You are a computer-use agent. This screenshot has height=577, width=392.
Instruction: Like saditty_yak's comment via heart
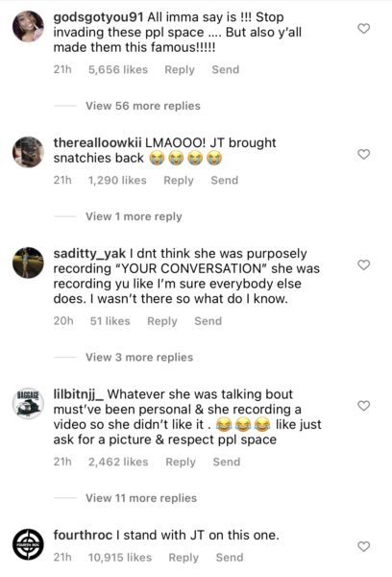pos(364,264)
